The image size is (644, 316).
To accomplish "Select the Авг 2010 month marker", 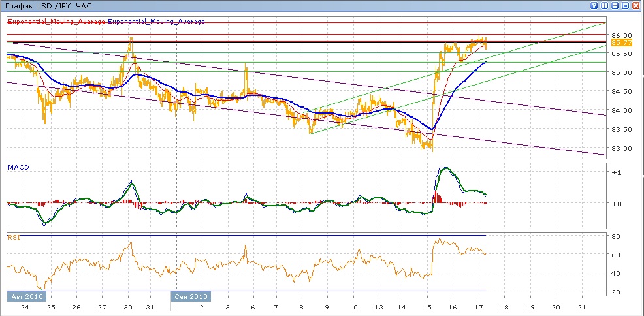I will pos(24,296).
